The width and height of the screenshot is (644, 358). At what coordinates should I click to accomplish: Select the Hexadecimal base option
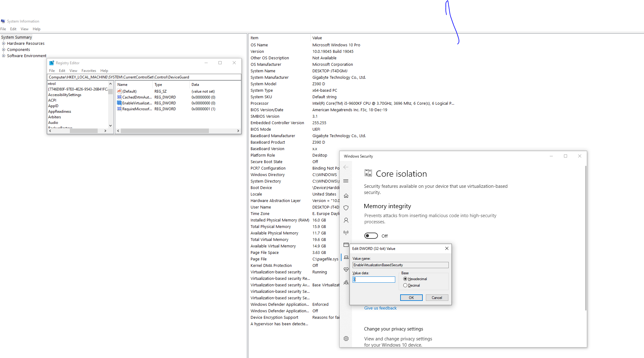click(x=405, y=279)
